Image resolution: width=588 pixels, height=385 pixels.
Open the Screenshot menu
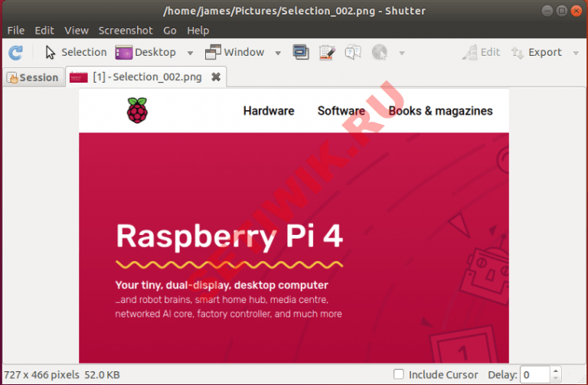pos(126,31)
